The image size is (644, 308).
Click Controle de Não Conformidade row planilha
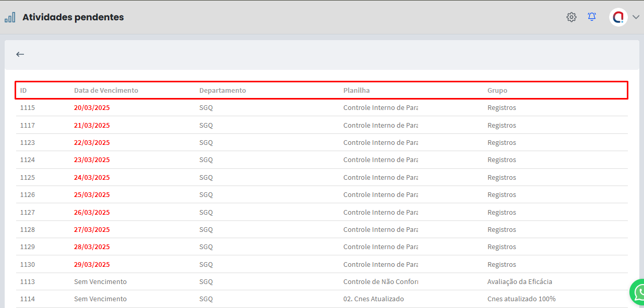coord(380,282)
